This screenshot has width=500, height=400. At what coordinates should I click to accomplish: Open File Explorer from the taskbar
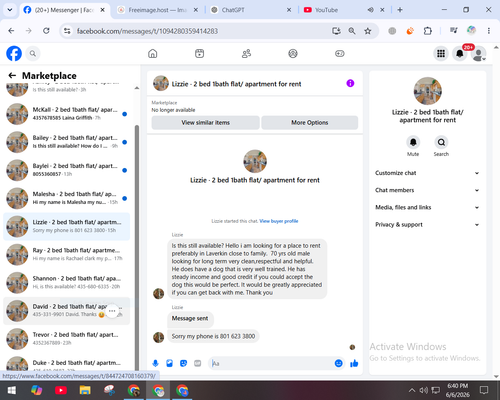point(85,390)
